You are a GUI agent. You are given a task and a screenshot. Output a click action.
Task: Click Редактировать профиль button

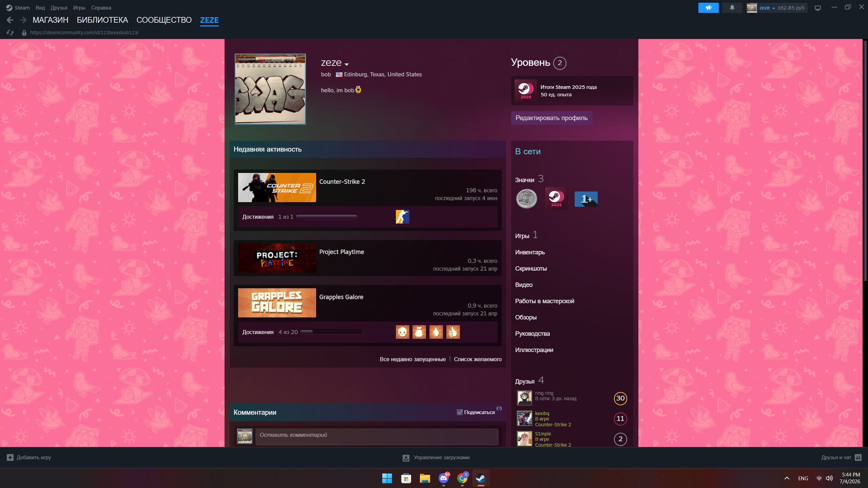tap(552, 118)
